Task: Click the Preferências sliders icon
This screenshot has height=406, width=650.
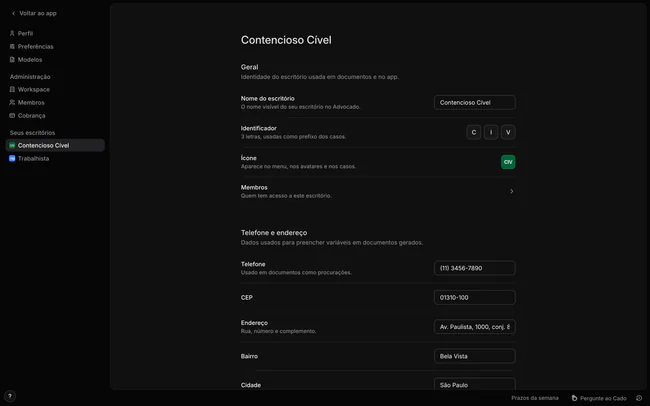Action: click(x=12, y=46)
